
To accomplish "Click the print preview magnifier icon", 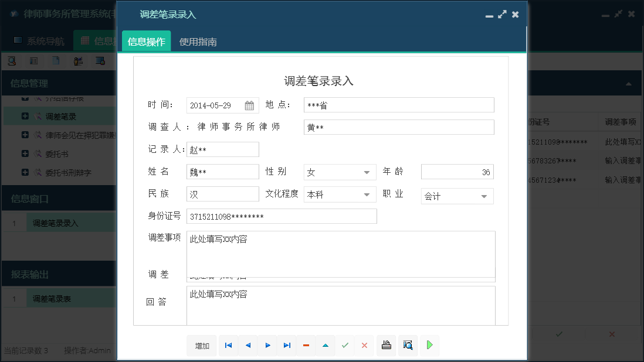I will click(x=408, y=346).
